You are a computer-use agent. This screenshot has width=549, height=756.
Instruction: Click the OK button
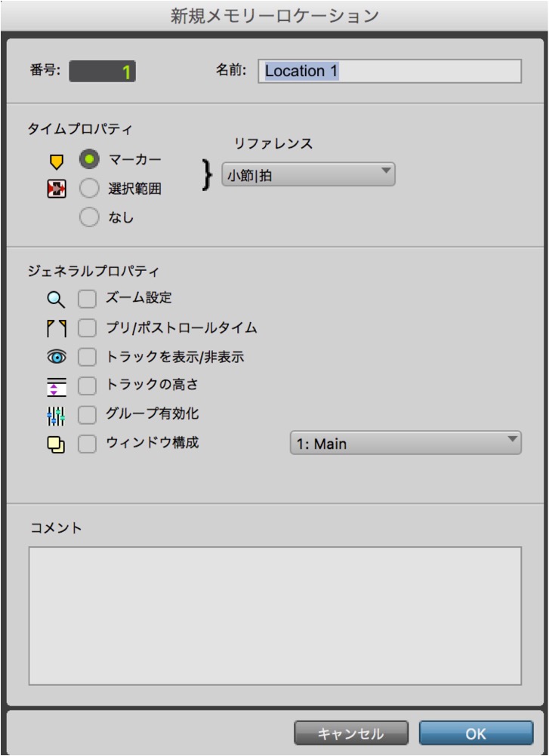pos(476,733)
